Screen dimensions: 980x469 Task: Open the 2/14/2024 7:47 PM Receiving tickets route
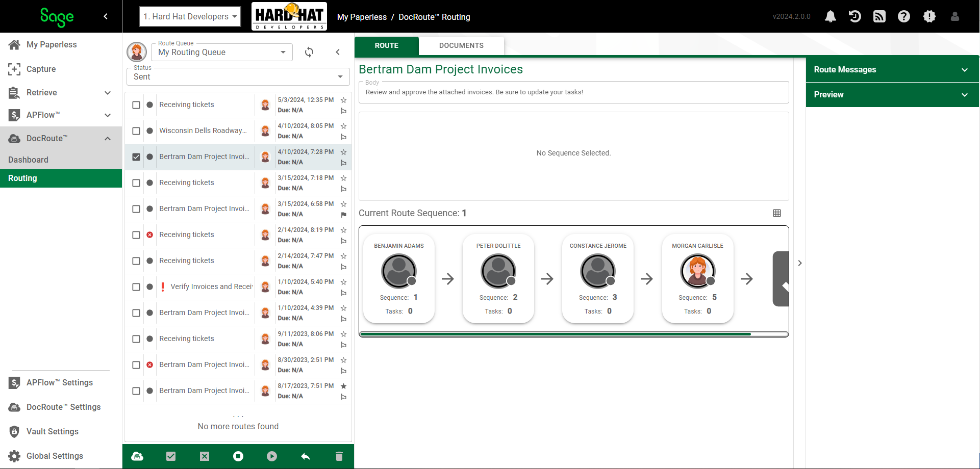[238, 261]
